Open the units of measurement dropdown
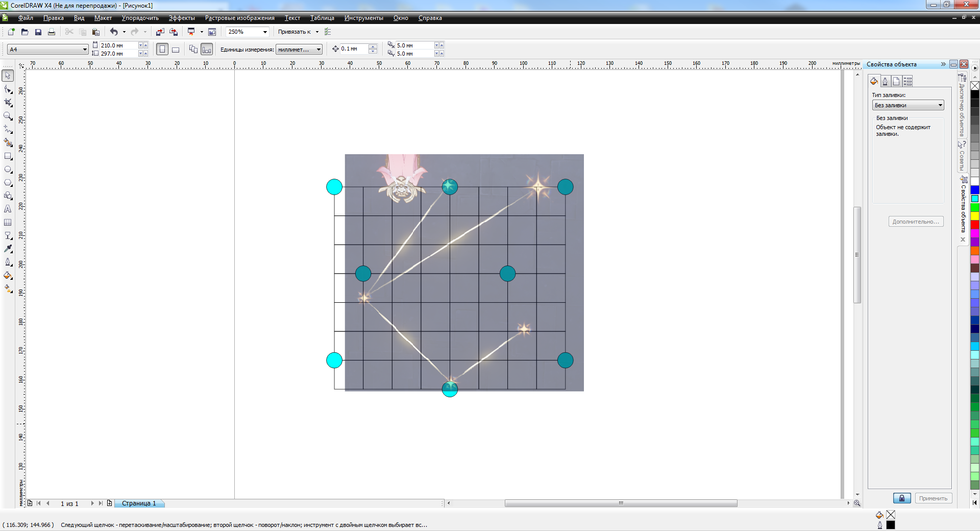The image size is (980, 531). coord(318,50)
